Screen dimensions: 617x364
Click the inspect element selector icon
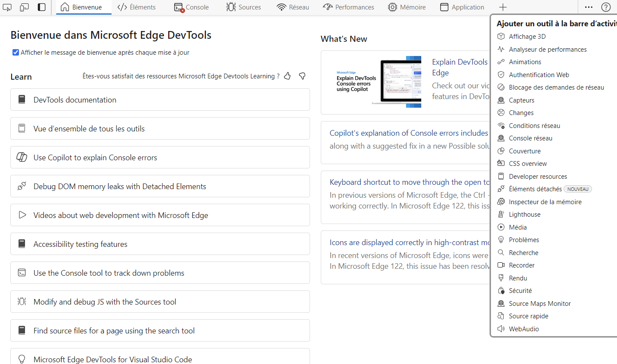tap(7, 7)
